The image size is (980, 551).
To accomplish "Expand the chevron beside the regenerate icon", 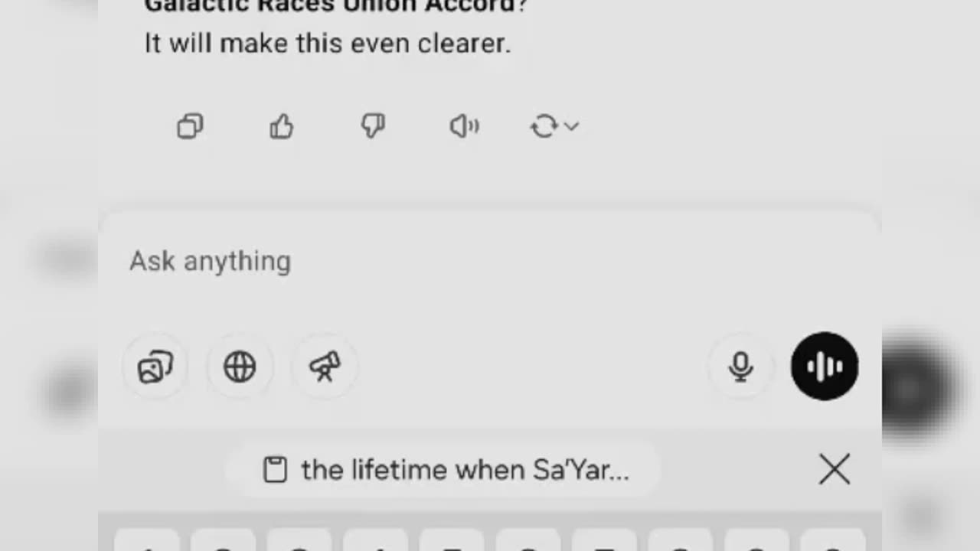I will coord(571,126).
